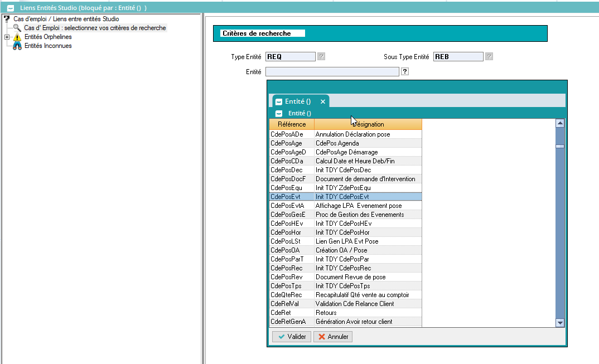Click into the Entité input field
This screenshot has height=364, width=599.
[x=332, y=71]
